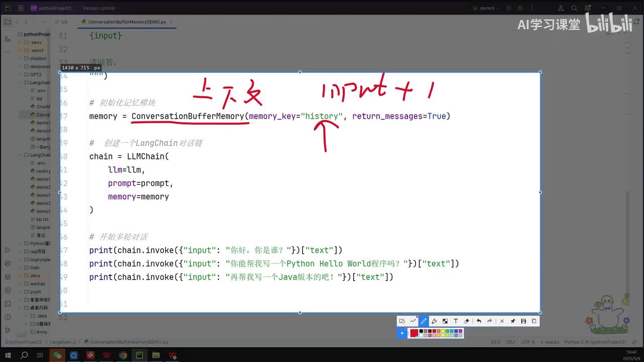Open the Python Packages tool window
The image size is (644, 362).
click(8, 277)
